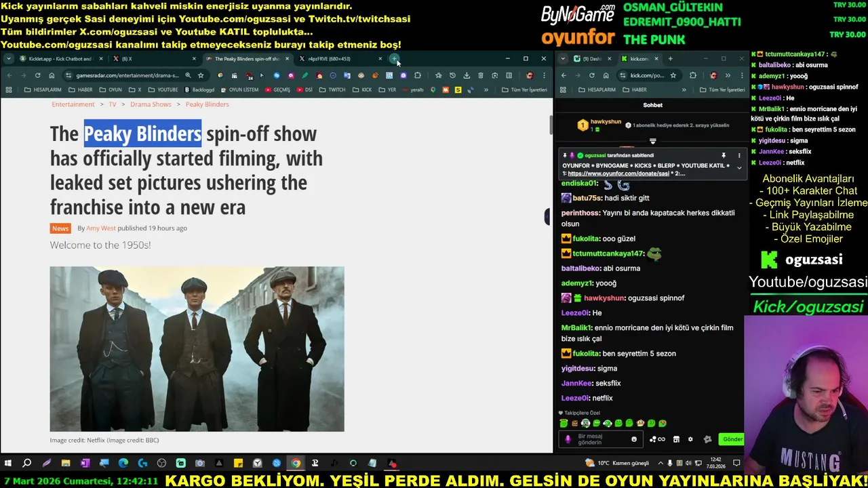This screenshot has height=488, width=868.
Task: Expand the pinned message with its chevron
Action: (739, 167)
